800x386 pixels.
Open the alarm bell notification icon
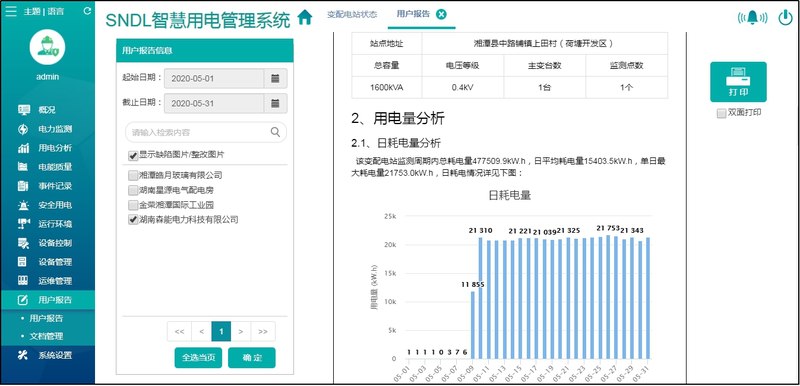(x=753, y=17)
